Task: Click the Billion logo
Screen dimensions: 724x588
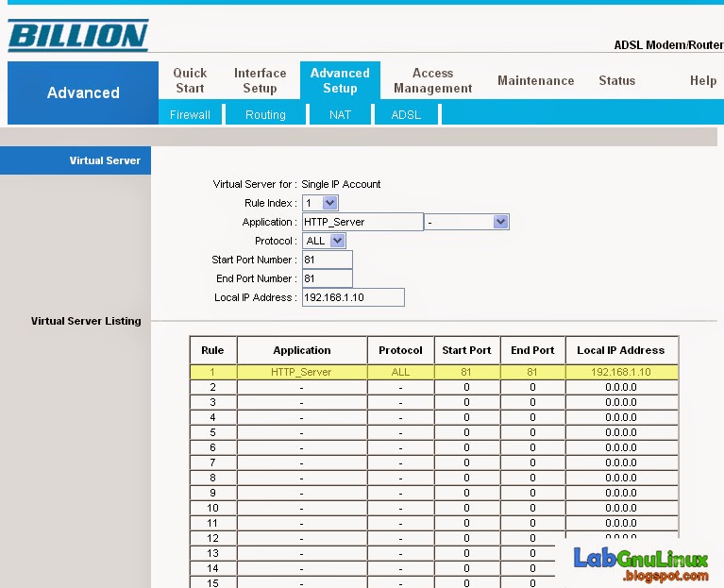Action: coord(78,35)
